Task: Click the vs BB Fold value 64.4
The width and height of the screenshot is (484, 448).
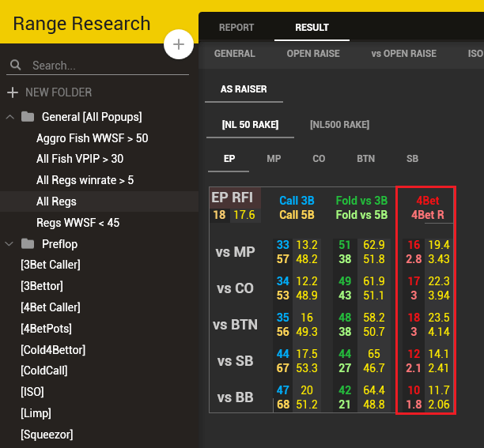Action: [x=374, y=390]
